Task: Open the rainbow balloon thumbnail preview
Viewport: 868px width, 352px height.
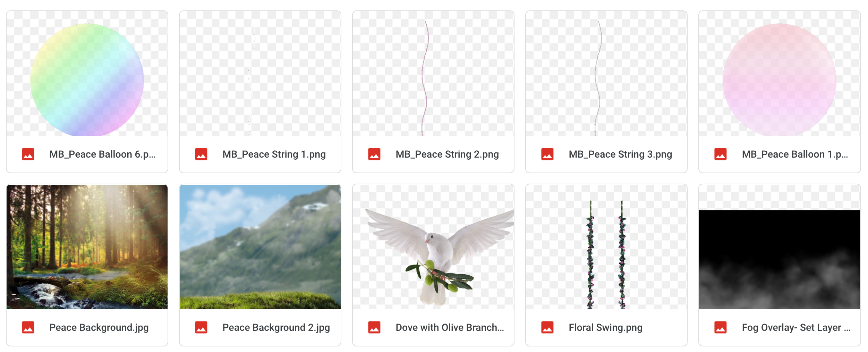Action: 87,73
